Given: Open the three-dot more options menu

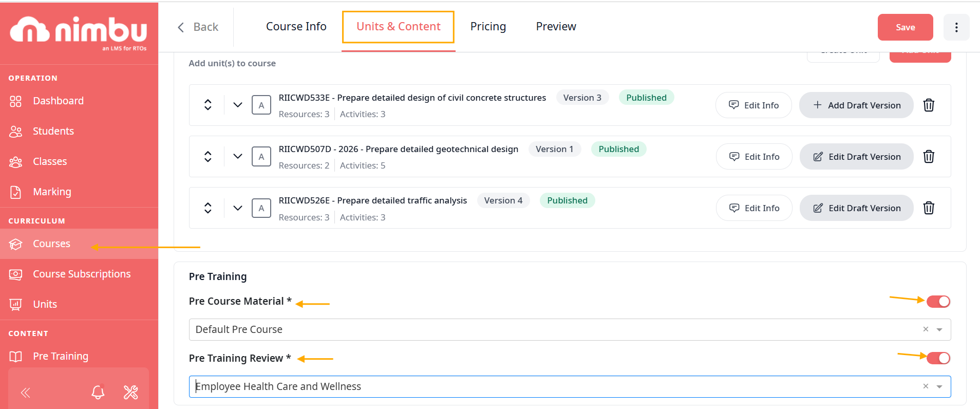Looking at the screenshot, I should [956, 27].
